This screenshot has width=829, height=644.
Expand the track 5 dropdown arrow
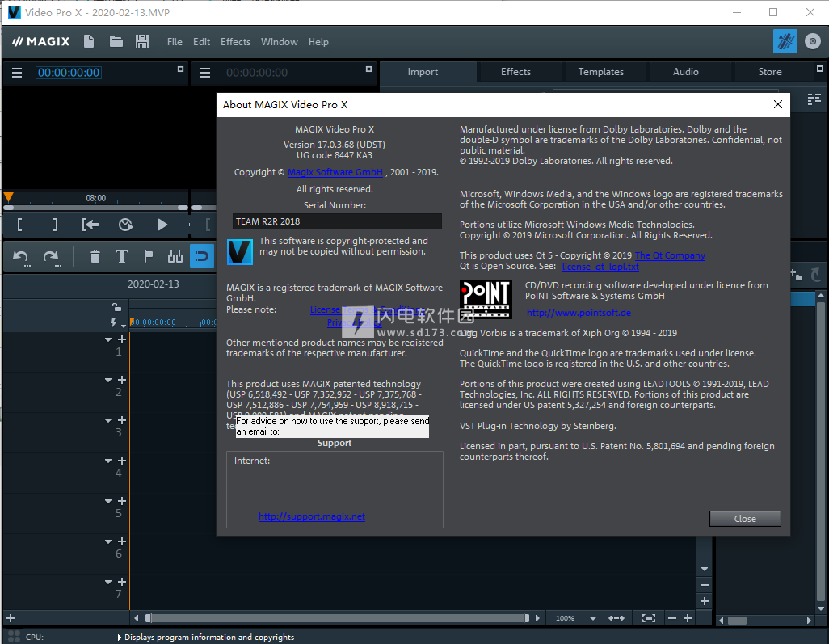tap(108, 501)
